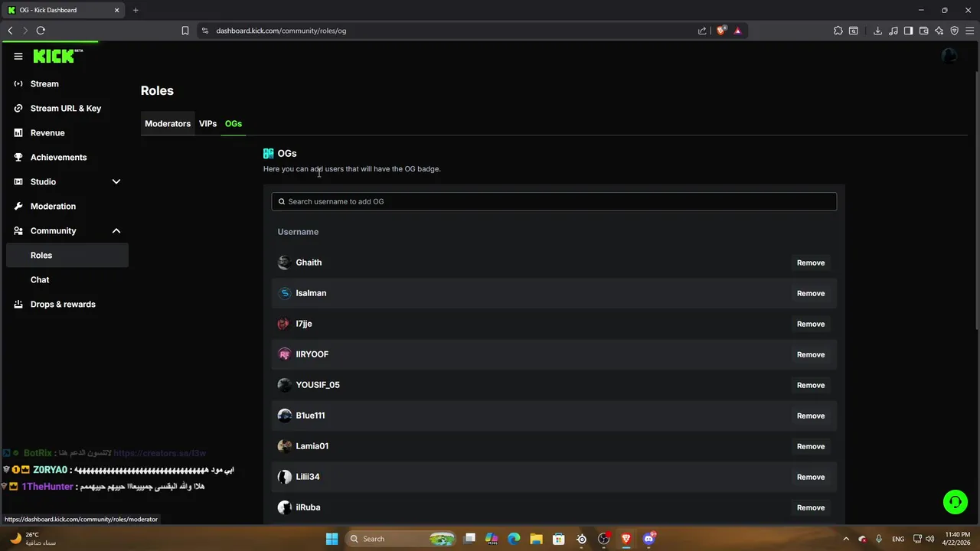980x551 pixels.
Task: Click the Brave Shields lion icon
Action: tap(721, 31)
